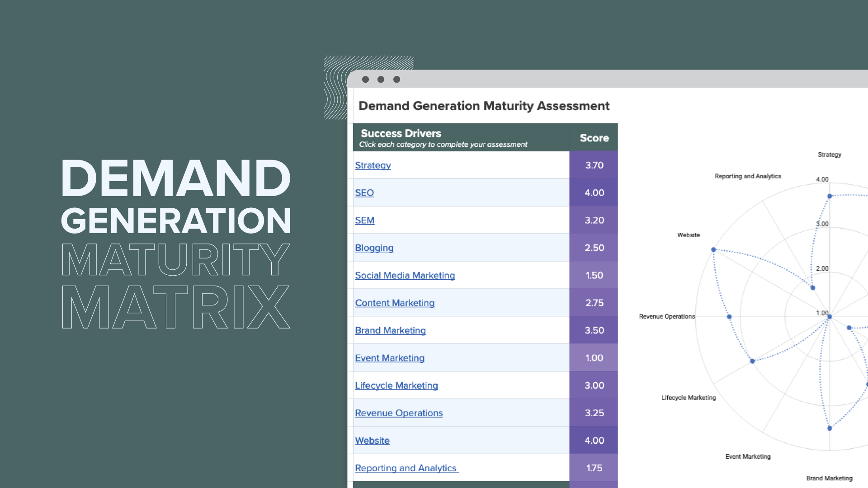Click the SEM category link
This screenshot has width=868, height=488.
[x=364, y=220]
